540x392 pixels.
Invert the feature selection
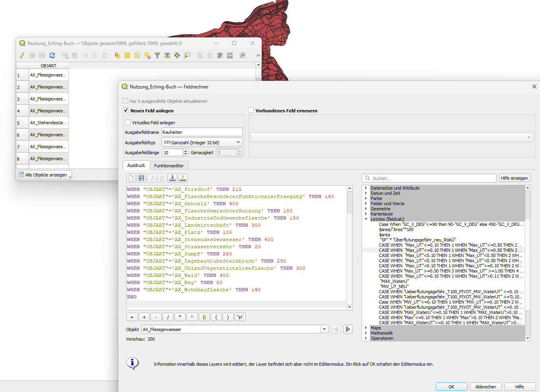pos(137,55)
